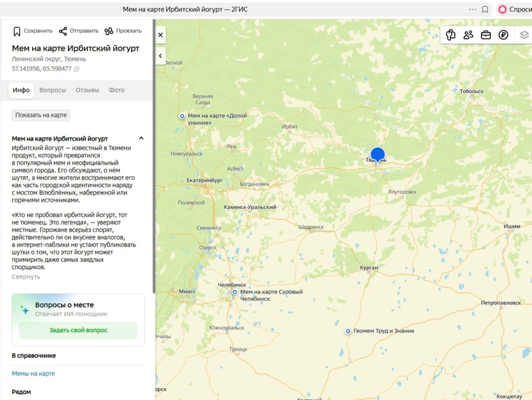Open the Мемы на карте link
The width and height of the screenshot is (532, 400).
(33, 373)
